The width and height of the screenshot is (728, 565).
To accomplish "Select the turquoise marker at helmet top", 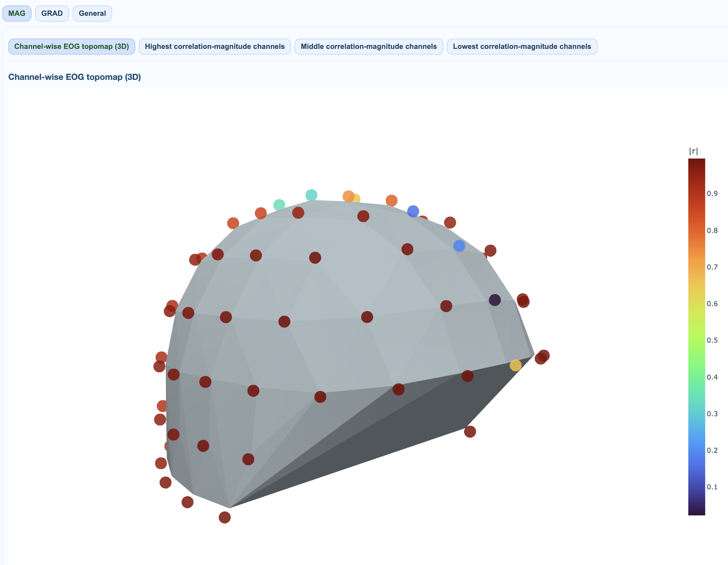I will [x=311, y=195].
